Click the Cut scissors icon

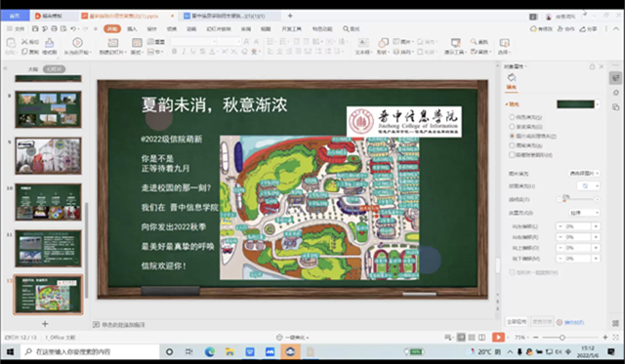point(24,41)
